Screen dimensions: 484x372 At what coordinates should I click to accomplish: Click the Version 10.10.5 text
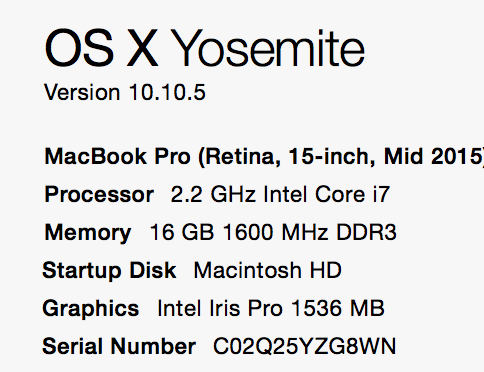pyautogui.click(x=125, y=92)
